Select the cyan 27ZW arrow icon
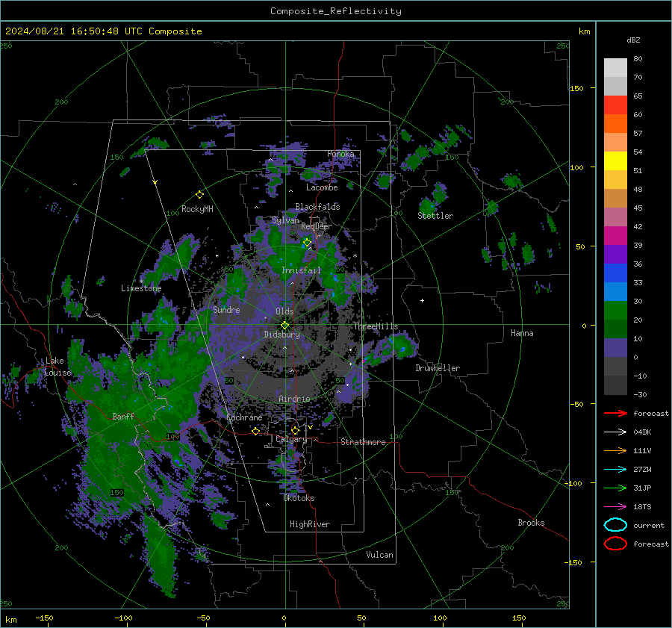 pyautogui.click(x=615, y=470)
